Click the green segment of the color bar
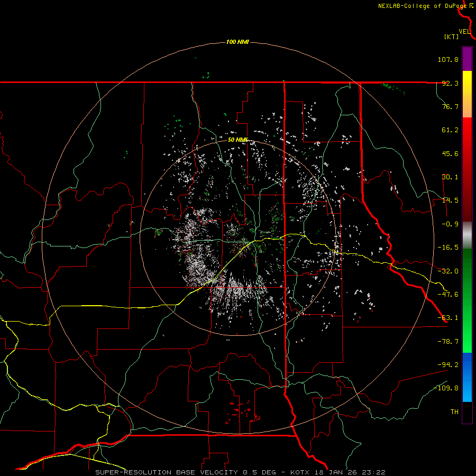This screenshot has height=476, width=476. click(x=467, y=300)
